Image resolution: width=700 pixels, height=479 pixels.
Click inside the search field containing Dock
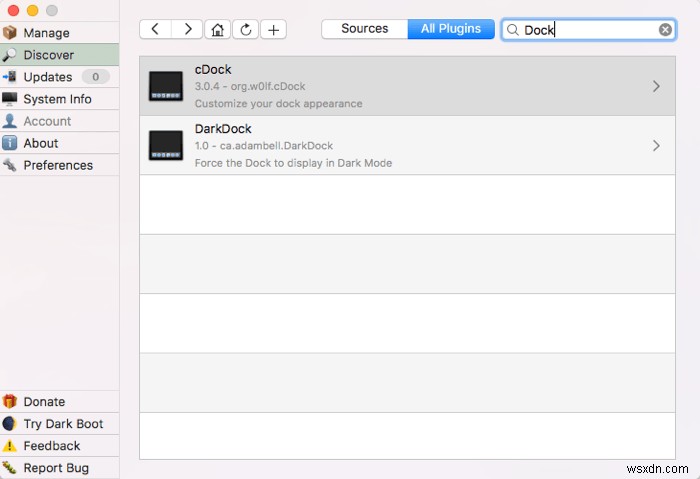(x=588, y=30)
